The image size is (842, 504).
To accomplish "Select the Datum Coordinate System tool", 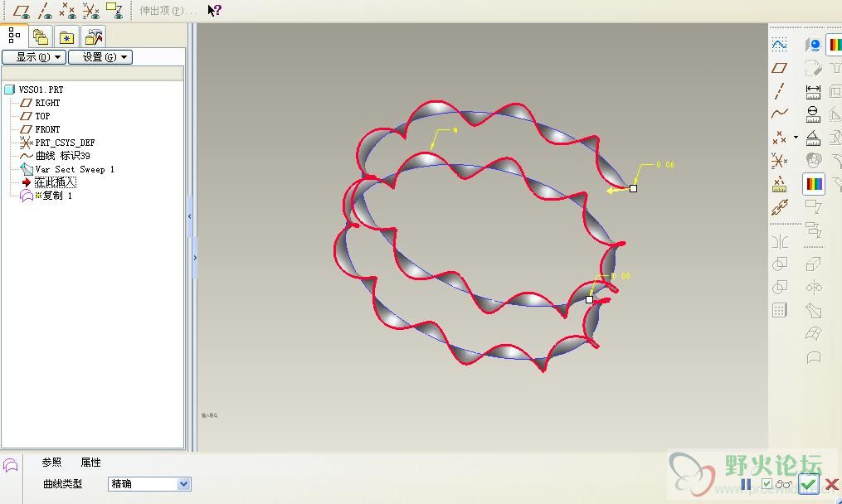I will click(x=779, y=161).
